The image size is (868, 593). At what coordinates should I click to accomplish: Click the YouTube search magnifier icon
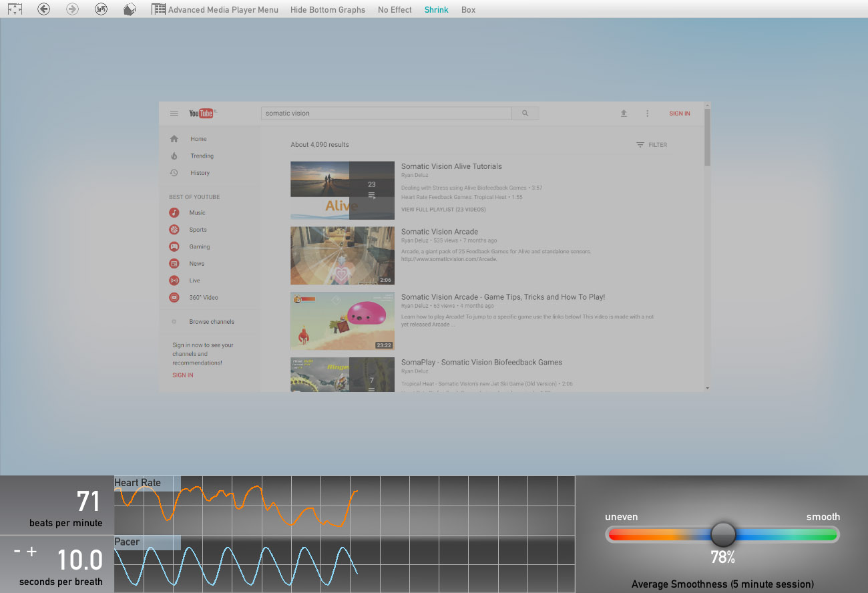[x=525, y=114]
